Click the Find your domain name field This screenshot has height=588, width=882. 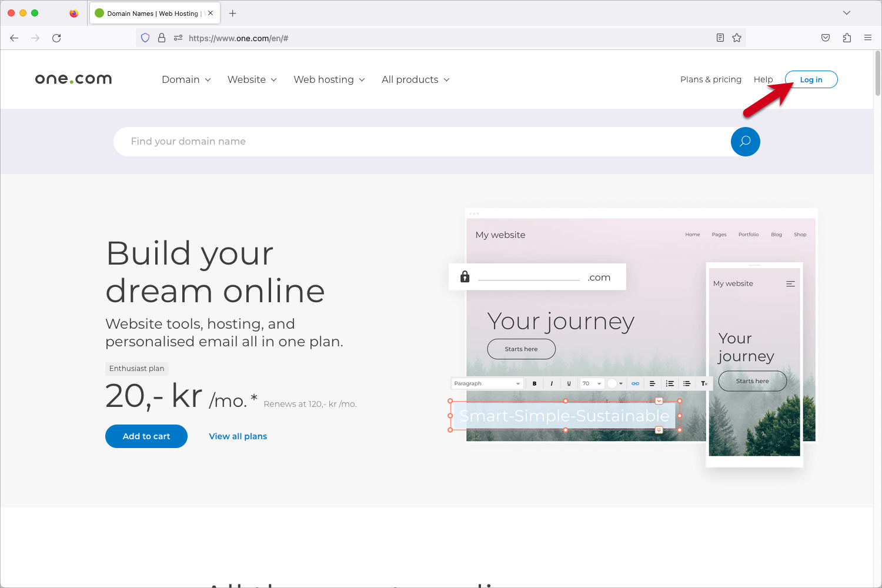tap(353, 141)
